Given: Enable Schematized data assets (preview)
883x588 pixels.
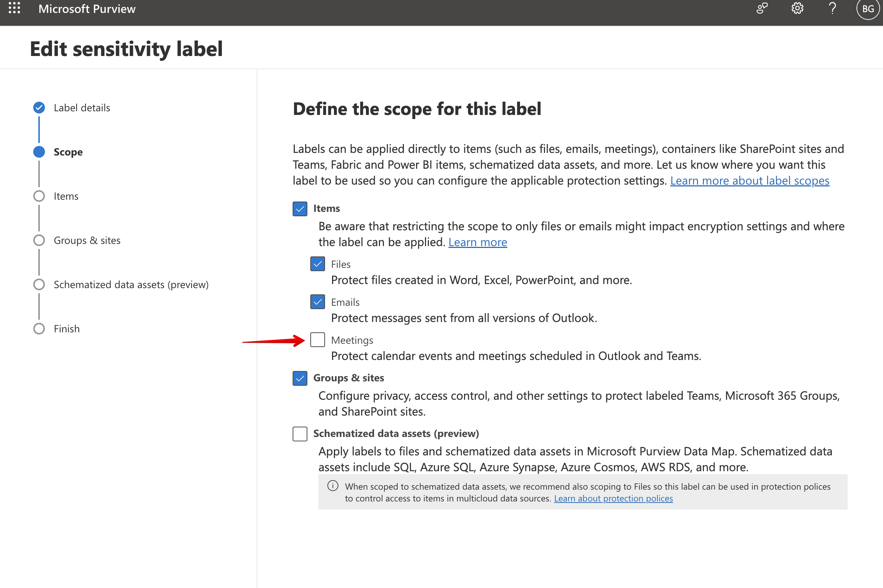Looking at the screenshot, I should (300, 434).
